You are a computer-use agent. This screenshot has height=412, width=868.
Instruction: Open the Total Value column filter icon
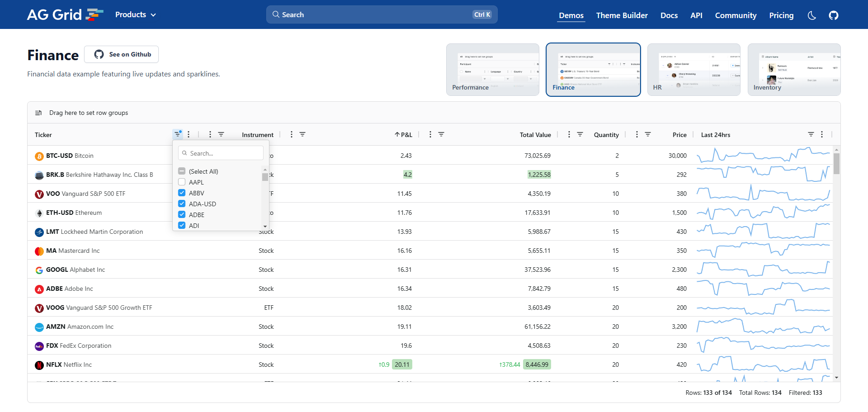pos(441,134)
